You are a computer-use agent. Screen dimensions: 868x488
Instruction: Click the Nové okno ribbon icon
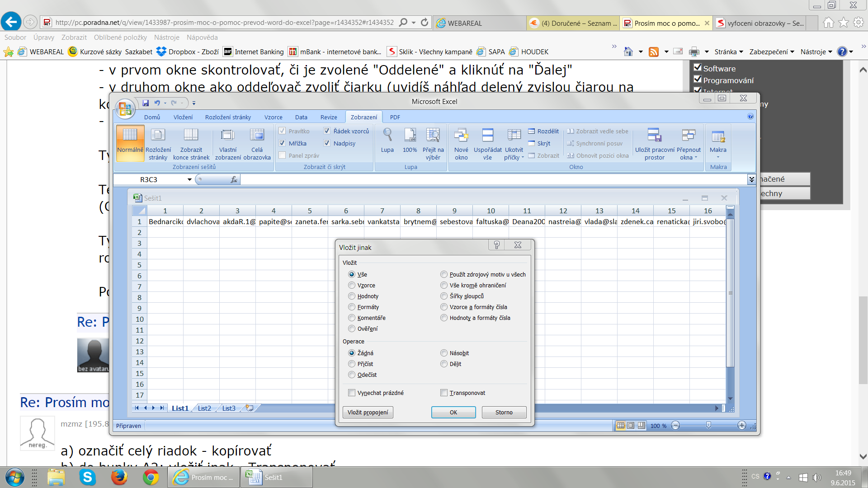point(461,135)
